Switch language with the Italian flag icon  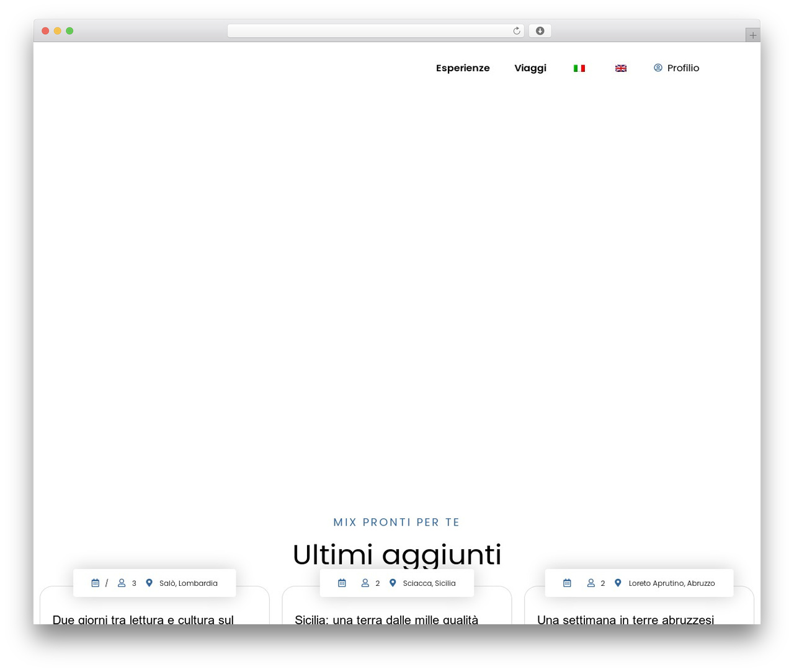(579, 68)
